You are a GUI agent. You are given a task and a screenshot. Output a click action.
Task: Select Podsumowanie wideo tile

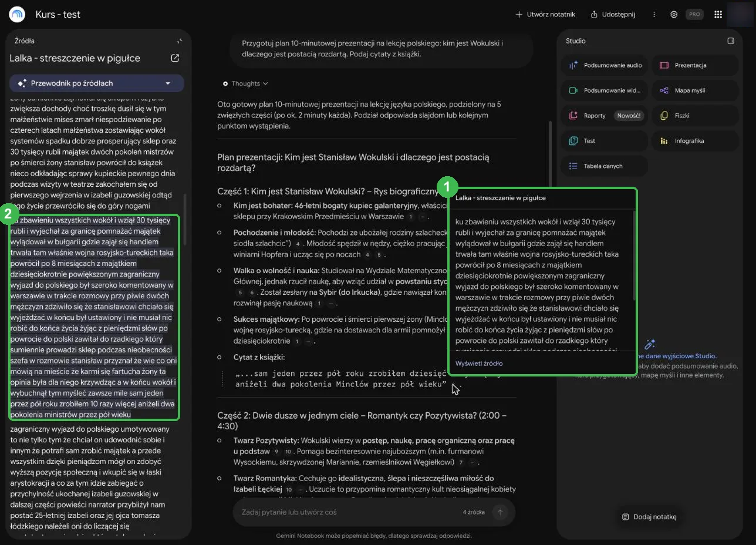coord(605,90)
